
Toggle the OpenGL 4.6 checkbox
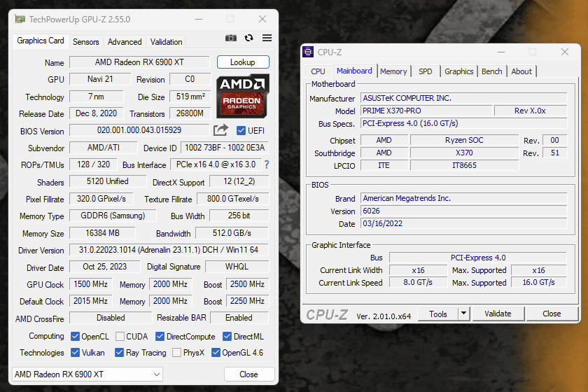[216, 353]
